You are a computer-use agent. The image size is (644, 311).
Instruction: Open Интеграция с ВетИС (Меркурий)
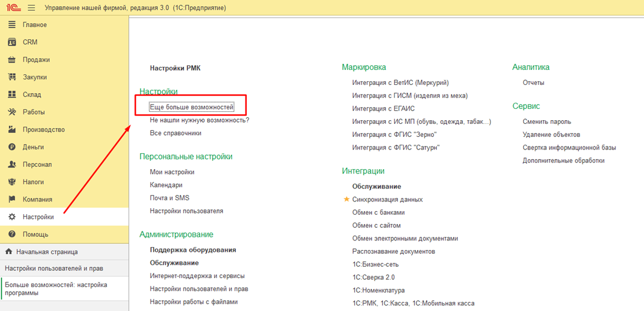pos(400,83)
